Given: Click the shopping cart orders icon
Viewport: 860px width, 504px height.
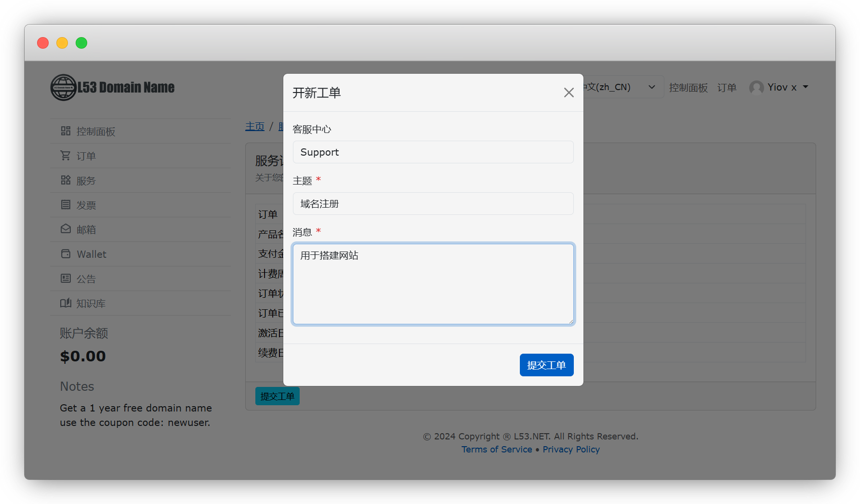Looking at the screenshot, I should pos(66,156).
